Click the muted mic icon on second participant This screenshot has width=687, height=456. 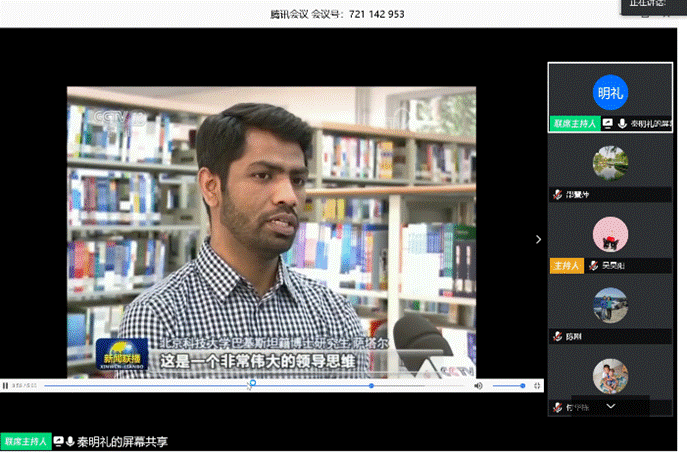pyautogui.click(x=557, y=195)
